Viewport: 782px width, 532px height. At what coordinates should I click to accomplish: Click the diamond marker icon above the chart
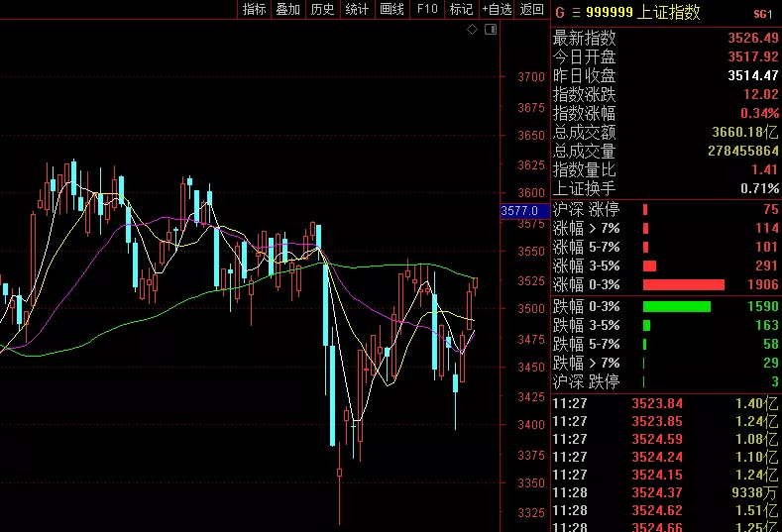pyautogui.click(x=472, y=30)
